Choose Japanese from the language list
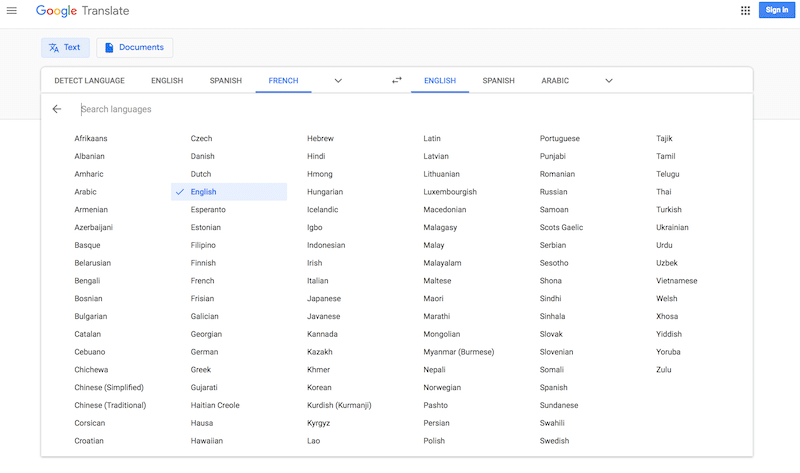 coord(324,298)
